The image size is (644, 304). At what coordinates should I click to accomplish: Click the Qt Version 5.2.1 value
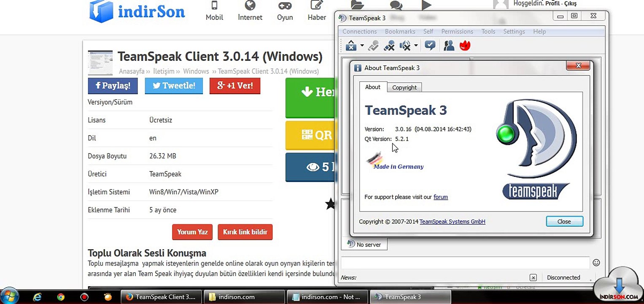tap(402, 139)
